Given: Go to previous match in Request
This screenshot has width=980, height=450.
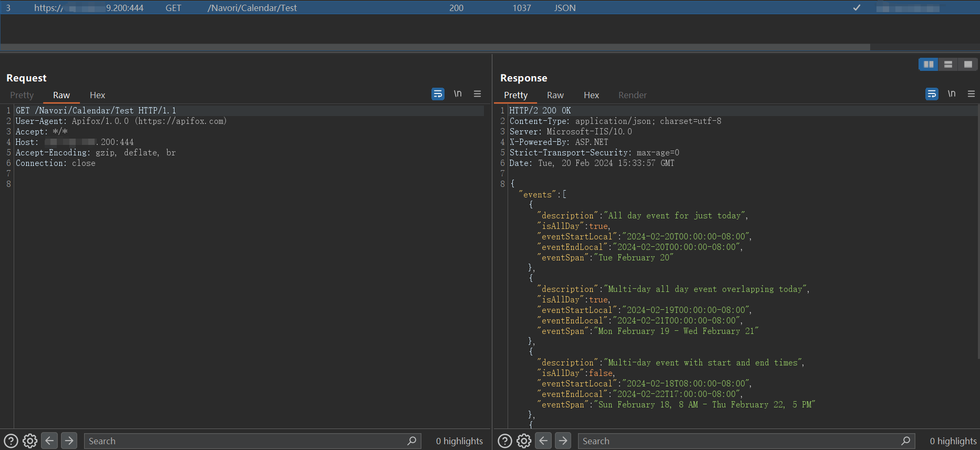Looking at the screenshot, I should pyautogui.click(x=49, y=441).
